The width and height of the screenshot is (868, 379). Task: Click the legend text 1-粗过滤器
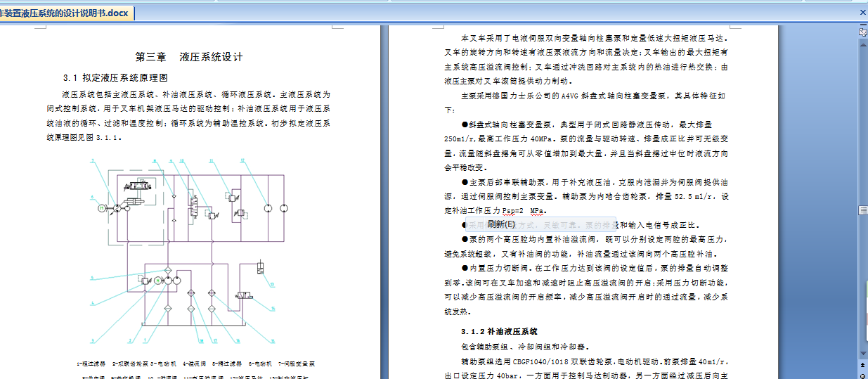pos(91,364)
